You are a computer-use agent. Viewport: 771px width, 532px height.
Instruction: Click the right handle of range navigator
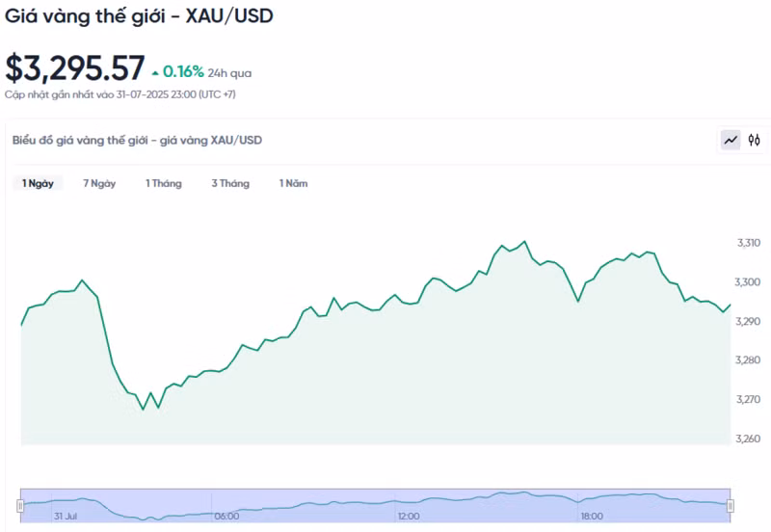tap(730, 506)
